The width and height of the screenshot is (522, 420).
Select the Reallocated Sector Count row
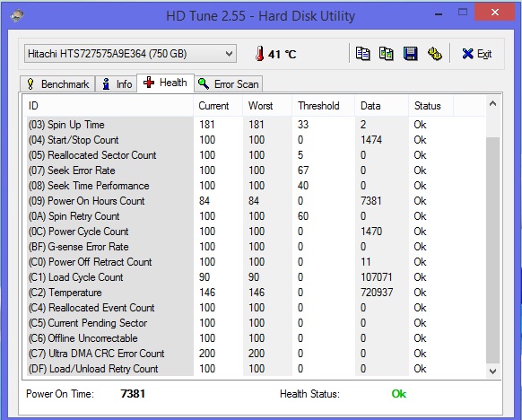point(256,155)
